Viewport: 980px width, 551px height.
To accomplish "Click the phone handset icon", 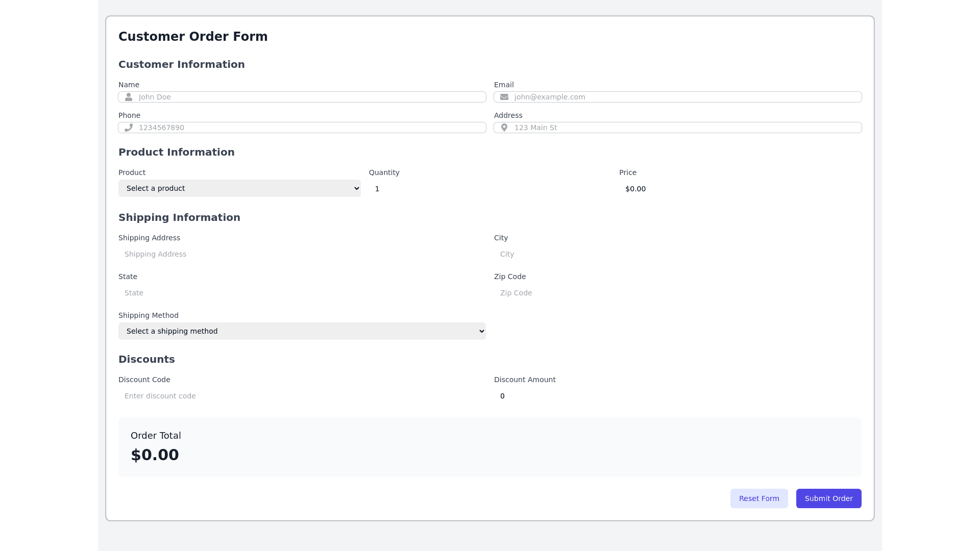I will 129,128.
